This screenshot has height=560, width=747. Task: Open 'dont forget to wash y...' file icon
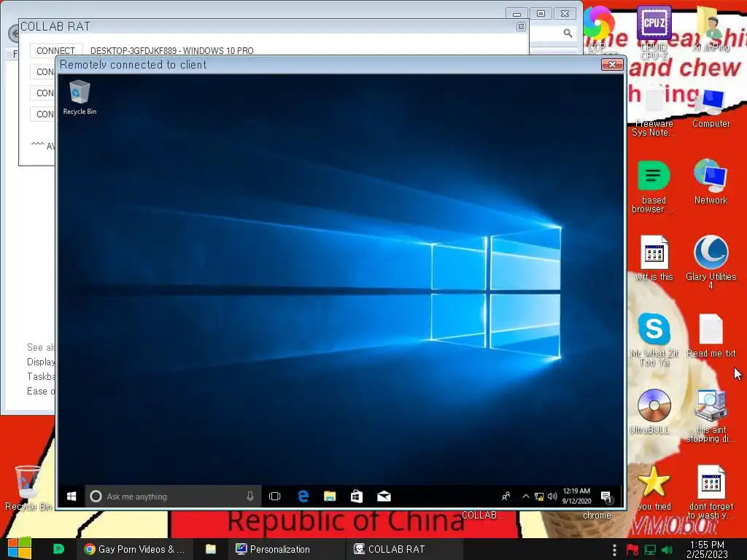(x=711, y=492)
